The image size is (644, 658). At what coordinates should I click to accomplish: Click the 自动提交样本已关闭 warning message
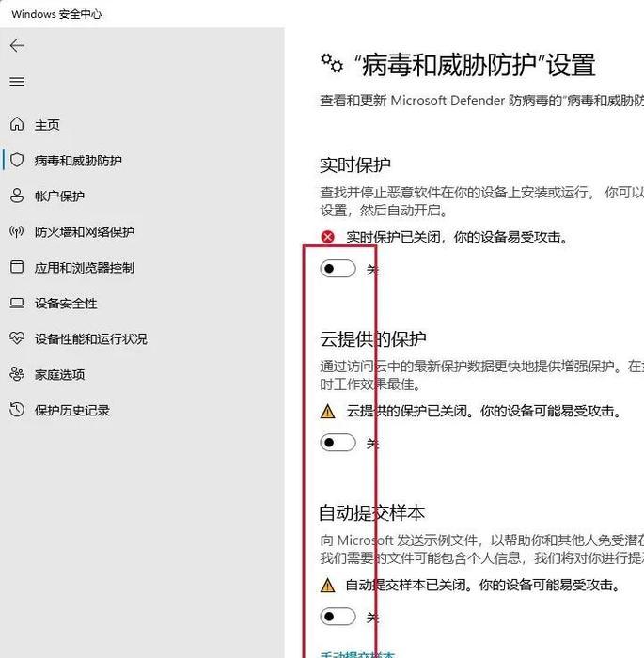tap(483, 585)
